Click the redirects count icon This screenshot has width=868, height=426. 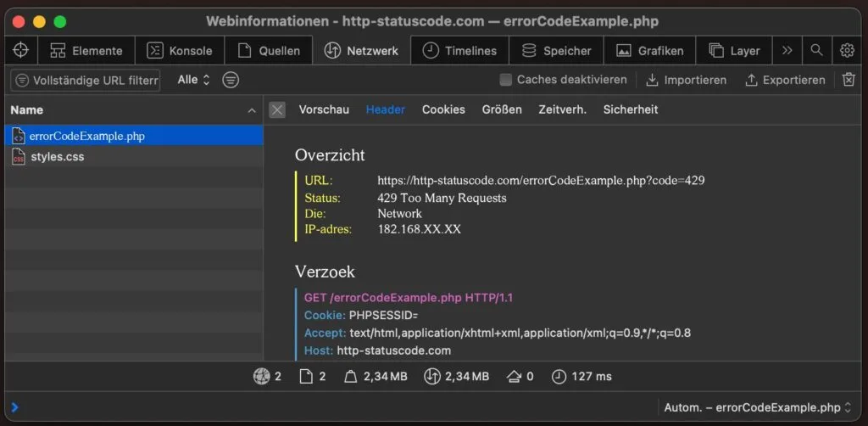[x=514, y=377]
